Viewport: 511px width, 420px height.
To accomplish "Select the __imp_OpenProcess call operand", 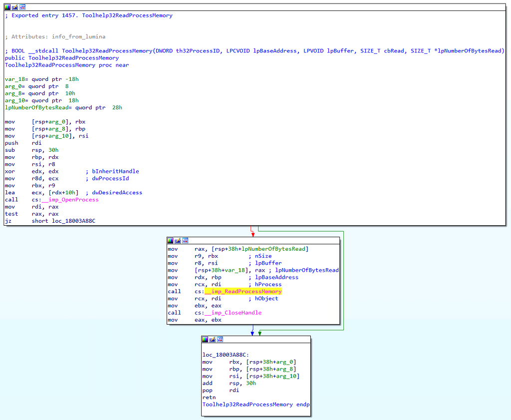I will tap(70, 200).
